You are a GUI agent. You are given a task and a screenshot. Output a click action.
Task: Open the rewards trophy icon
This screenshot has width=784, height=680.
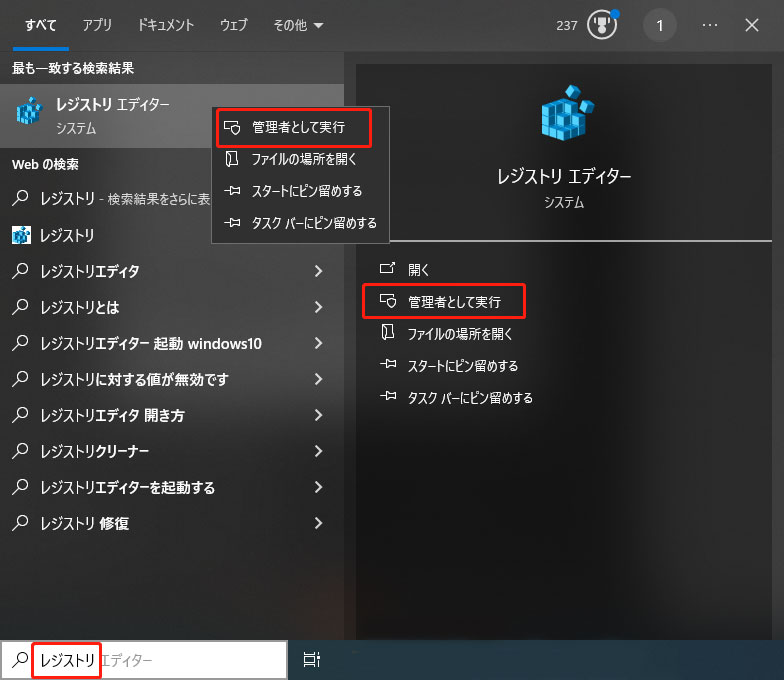(602, 25)
